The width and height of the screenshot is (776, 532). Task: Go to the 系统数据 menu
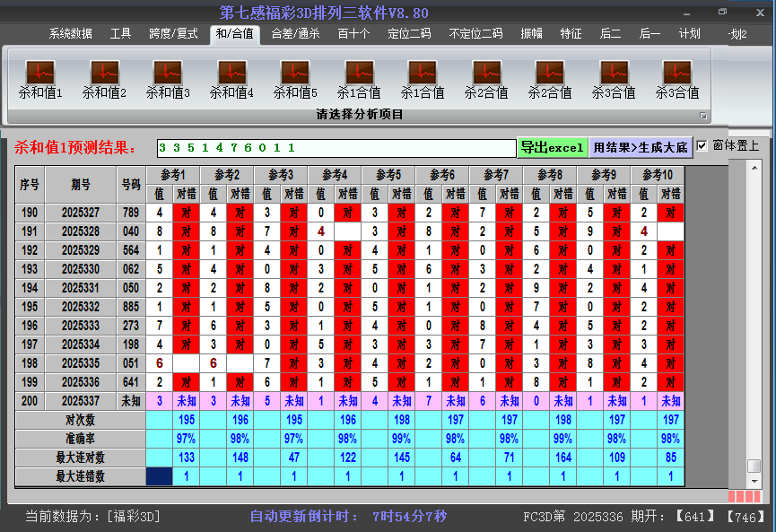(70, 34)
